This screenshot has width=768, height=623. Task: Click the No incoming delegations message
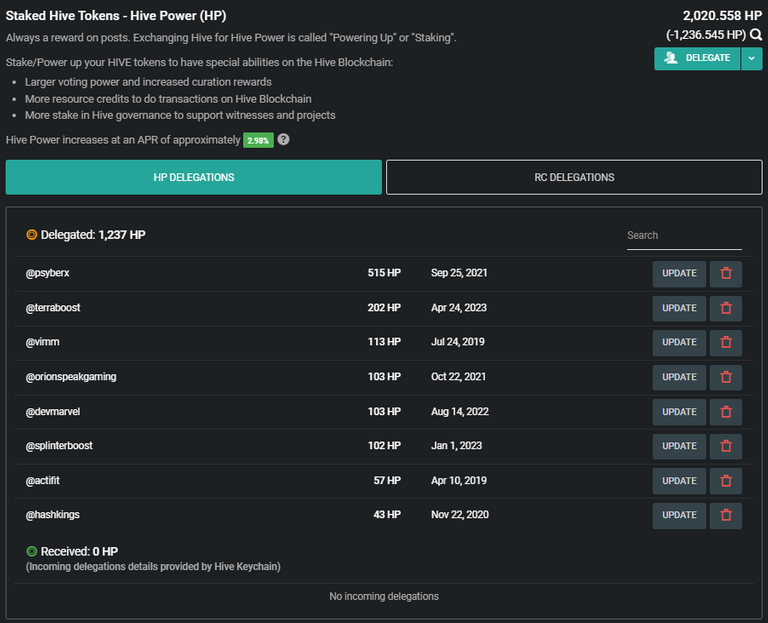[384, 597]
